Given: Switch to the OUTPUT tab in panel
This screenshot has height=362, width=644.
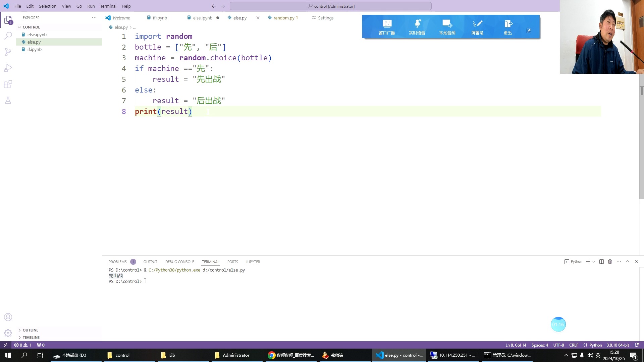Looking at the screenshot, I should pos(150,262).
